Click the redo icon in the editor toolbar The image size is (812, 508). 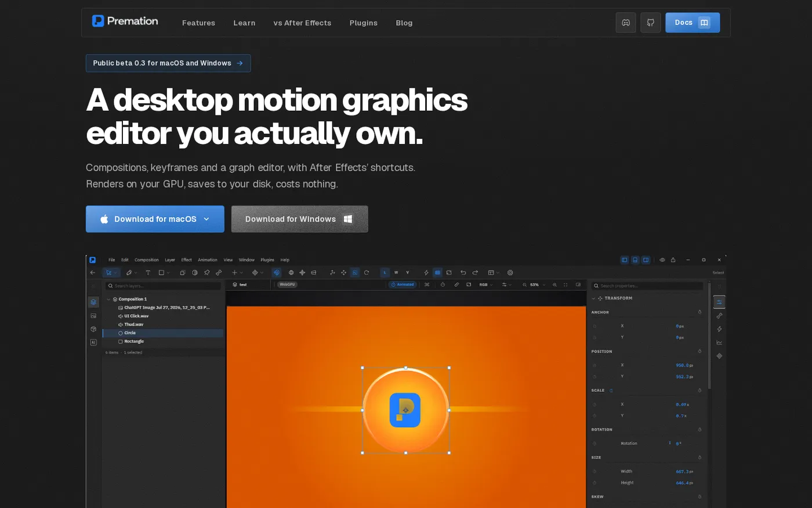point(475,272)
